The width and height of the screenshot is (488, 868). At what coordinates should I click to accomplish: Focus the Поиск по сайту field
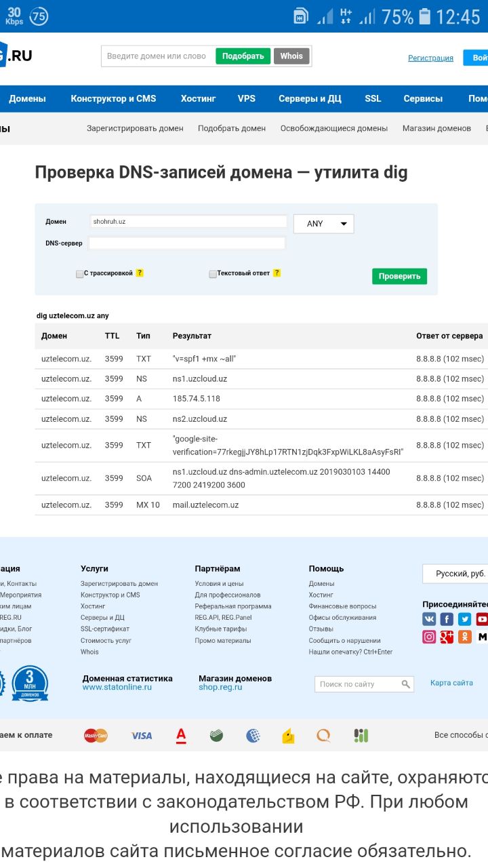pos(359,684)
